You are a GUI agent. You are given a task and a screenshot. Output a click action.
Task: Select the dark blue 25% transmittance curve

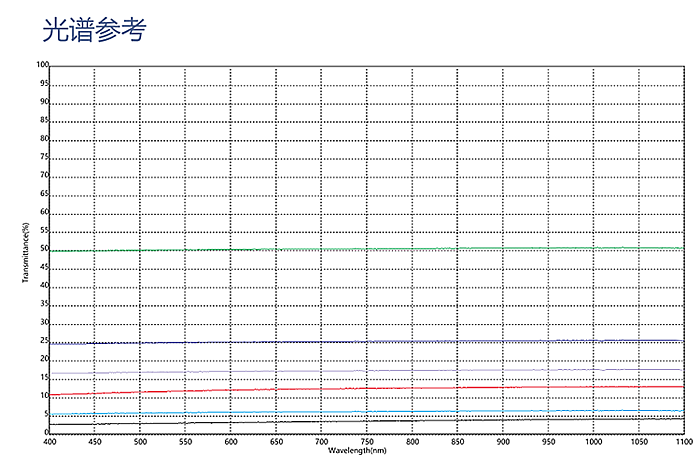coord(366,342)
